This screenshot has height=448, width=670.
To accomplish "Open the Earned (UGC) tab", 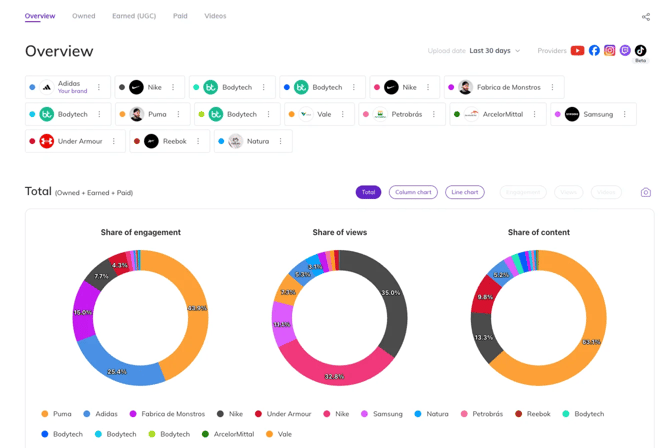I will point(134,16).
